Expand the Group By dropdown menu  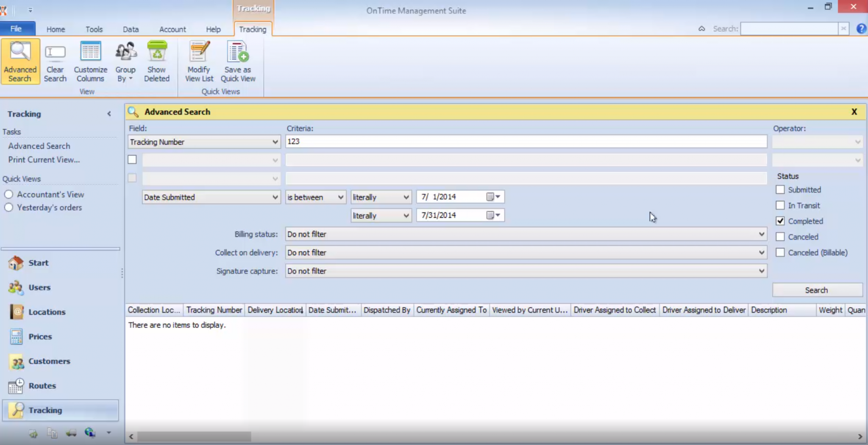125,74
